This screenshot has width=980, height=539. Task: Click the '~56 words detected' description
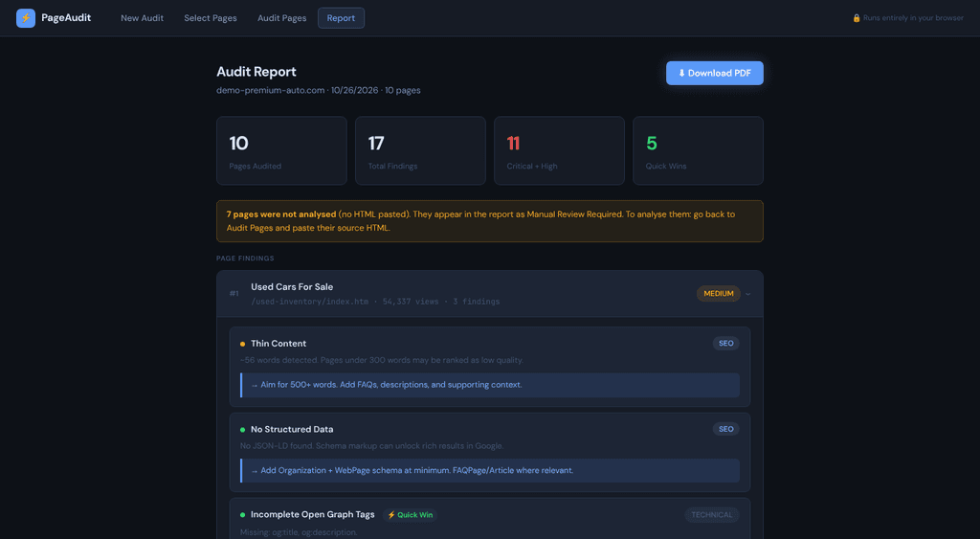[x=381, y=360]
